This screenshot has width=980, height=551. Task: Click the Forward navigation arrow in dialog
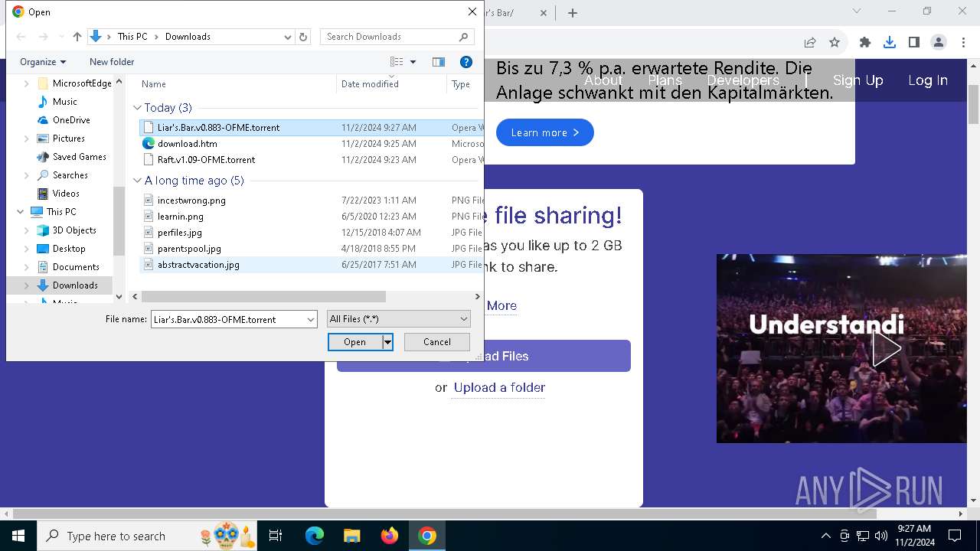(44, 37)
